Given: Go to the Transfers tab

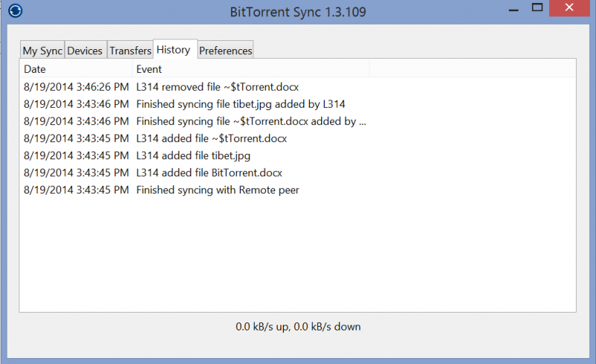Looking at the screenshot, I should pyautogui.click(x=130, y=50).
